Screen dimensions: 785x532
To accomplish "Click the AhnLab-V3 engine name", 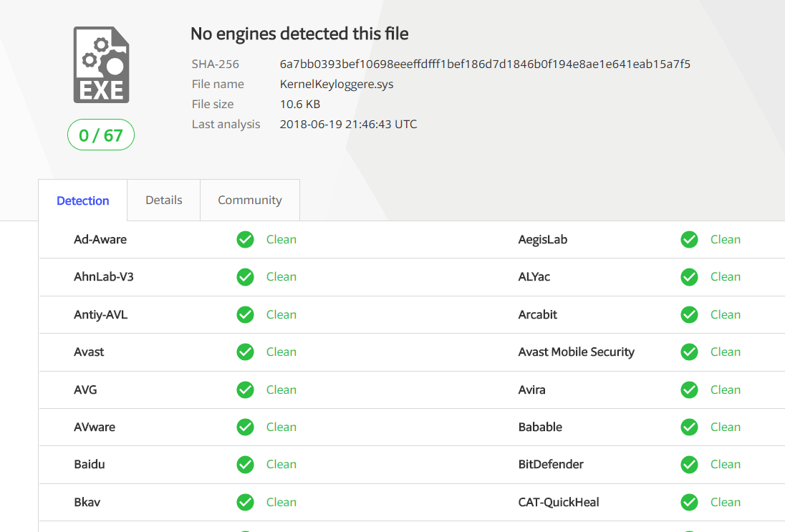I will tap(104, 277).
